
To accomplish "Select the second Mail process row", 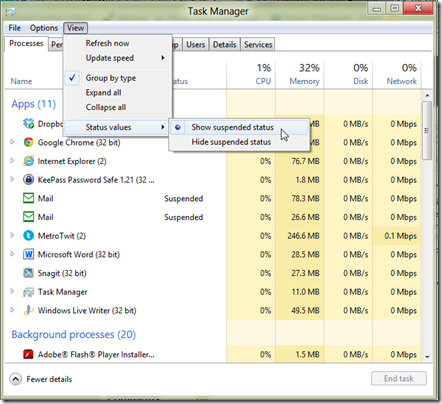I will point(213,217).
